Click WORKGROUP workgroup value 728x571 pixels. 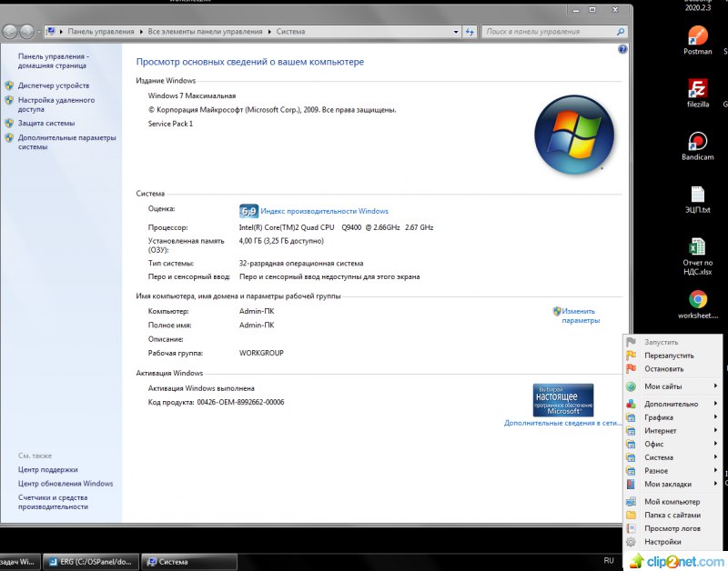point(261,353)
